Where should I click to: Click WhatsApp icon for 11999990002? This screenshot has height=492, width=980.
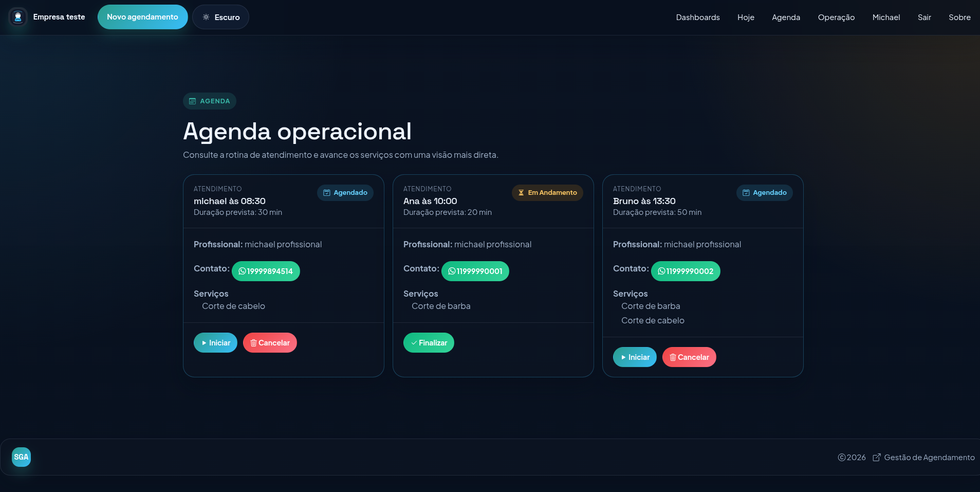tap(661, 271)
